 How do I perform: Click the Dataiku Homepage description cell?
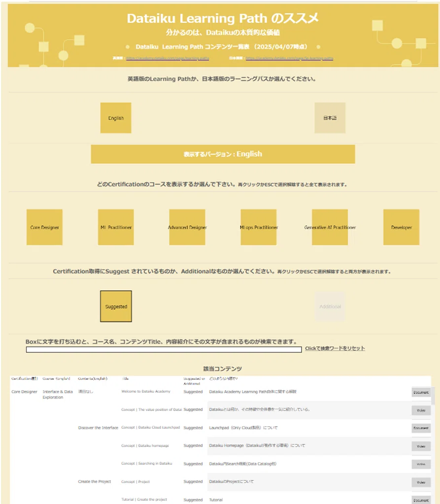(x=257, y=445)
